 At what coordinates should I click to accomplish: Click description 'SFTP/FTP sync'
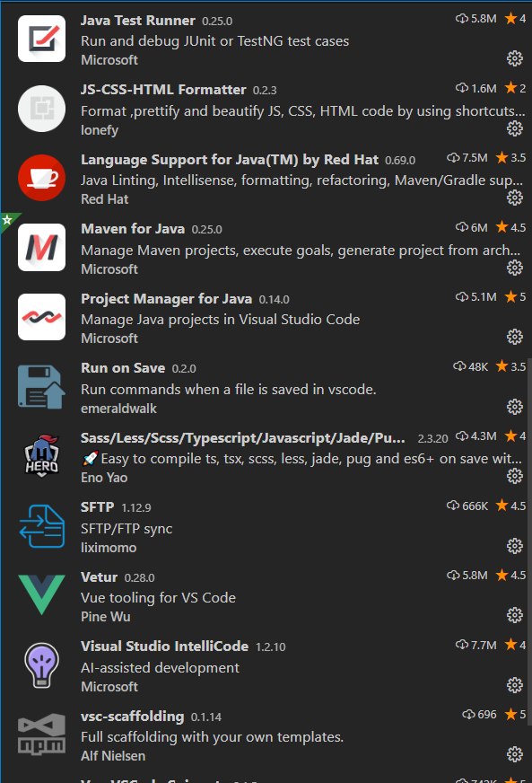coord(126,529)
